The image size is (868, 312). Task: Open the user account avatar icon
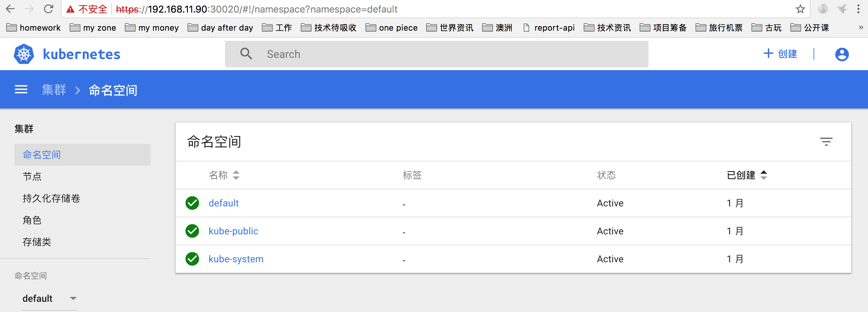click(842, 54)
